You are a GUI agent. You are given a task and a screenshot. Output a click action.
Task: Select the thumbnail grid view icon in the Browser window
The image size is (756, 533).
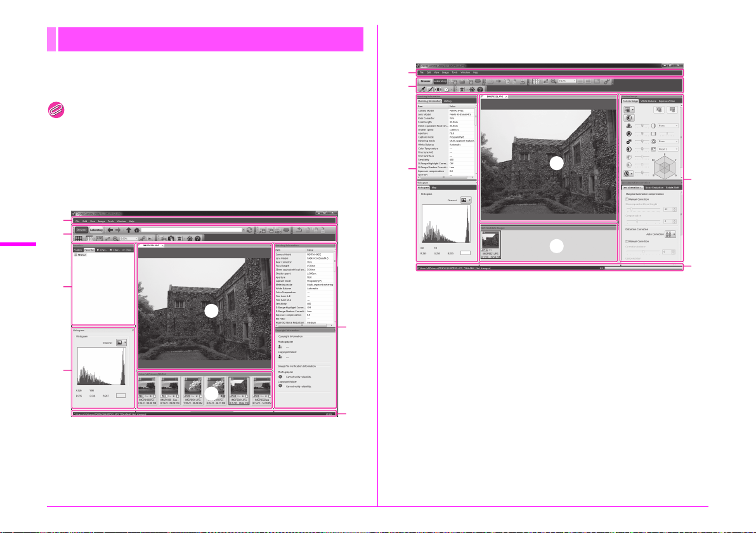click(79, 239)
